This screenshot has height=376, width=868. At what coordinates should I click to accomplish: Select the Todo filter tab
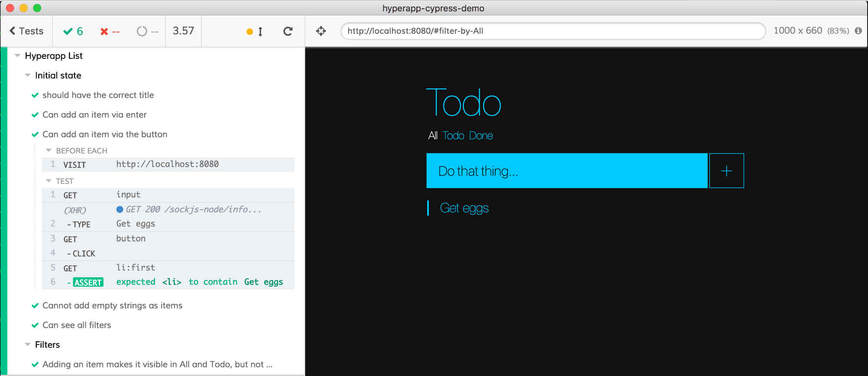[453, 136]
